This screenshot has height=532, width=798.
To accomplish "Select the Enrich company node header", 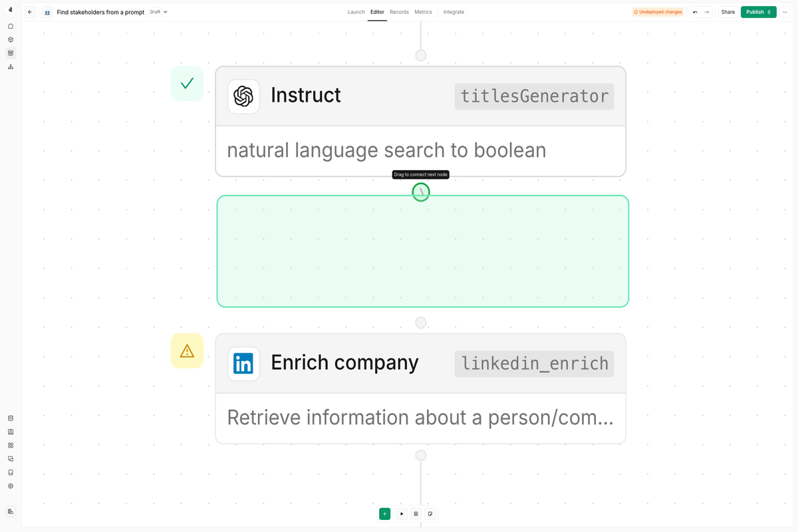I will [420, 364].
